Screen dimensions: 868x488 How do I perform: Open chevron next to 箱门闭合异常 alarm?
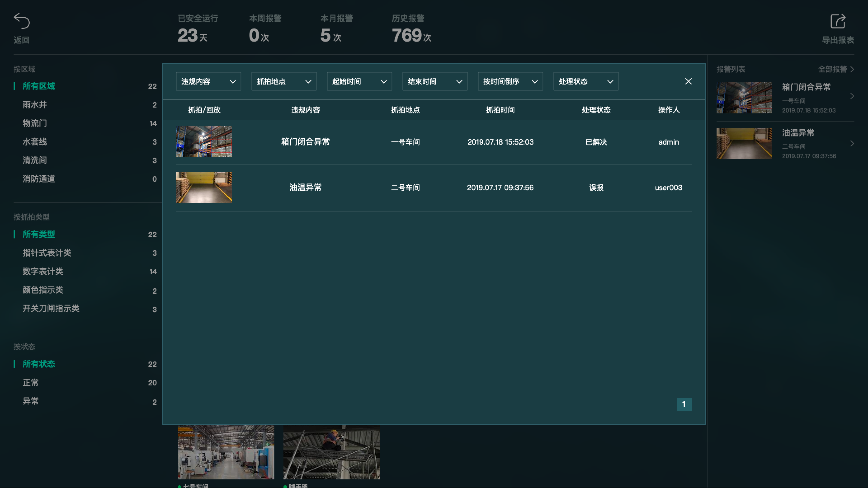pyautogui.click(x=852, y=96)
